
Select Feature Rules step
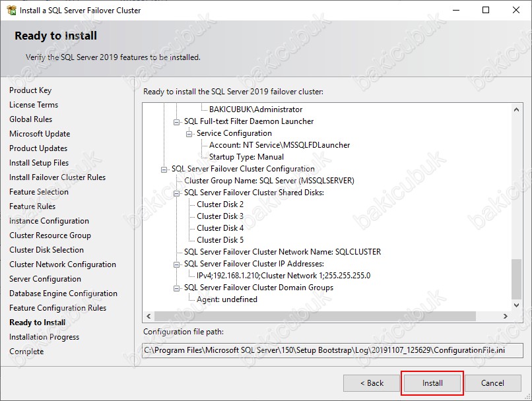point(32,206)
